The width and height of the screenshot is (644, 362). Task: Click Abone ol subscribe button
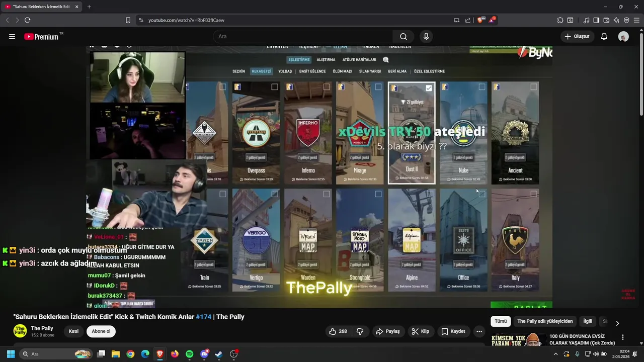(x=101, y=331)
